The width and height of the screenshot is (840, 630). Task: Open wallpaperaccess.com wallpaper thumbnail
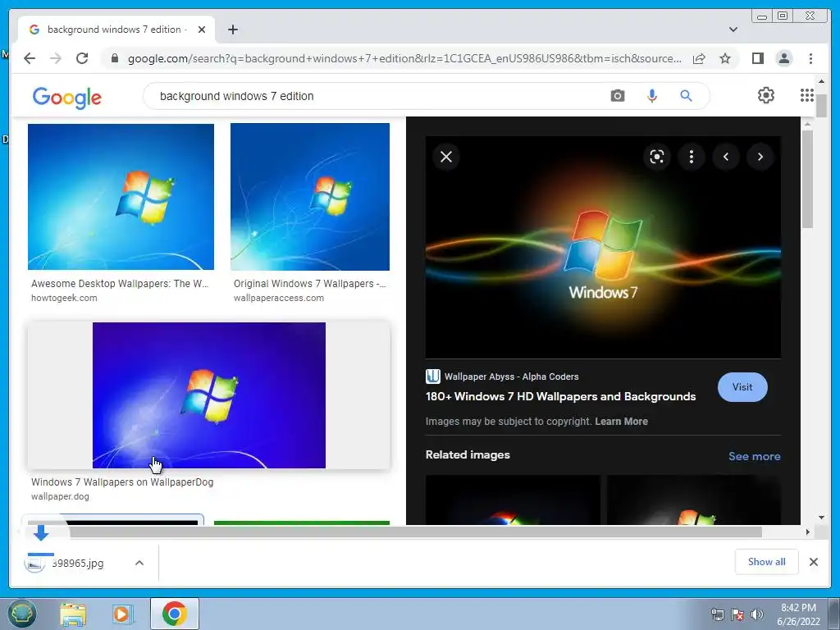click(x=309, y=197)
